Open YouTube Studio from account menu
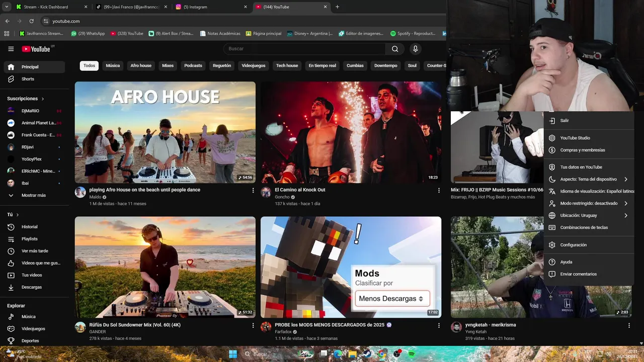This screenshot has width=644, height=362. click(x=589, y=138)
